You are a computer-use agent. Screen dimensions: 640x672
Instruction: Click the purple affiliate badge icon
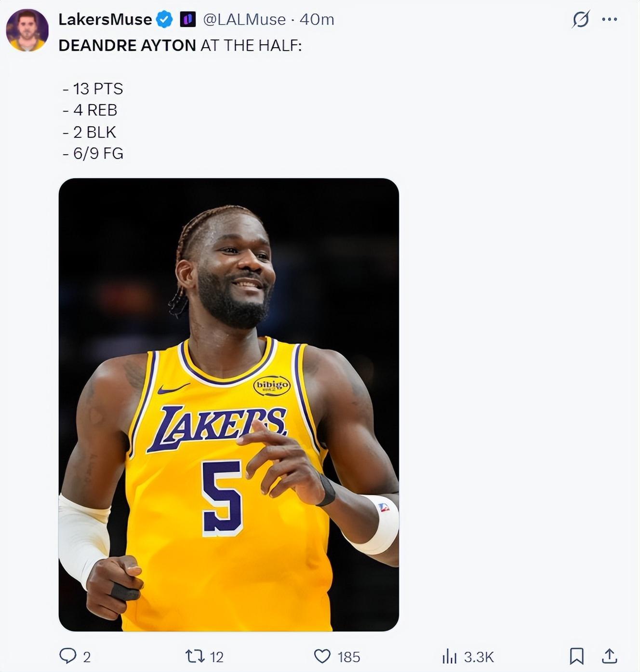click(x=187, y=19)
